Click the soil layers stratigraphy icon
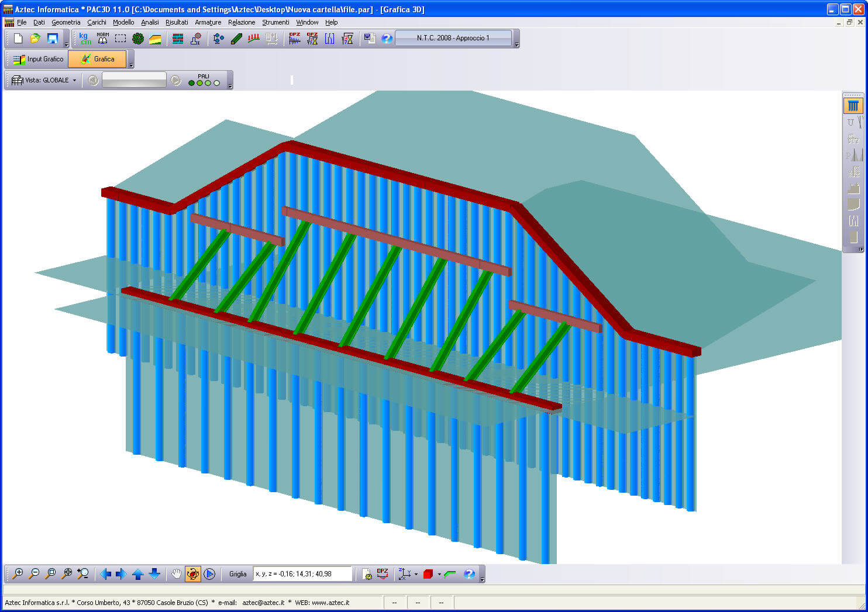Viewport: 868px width, 612px height. (x=155, y=39)
